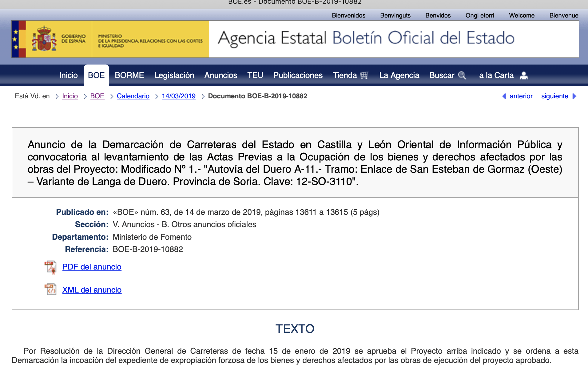Switch language to Benvinguts (Catalan)

pyautogui.click(x=395, y=15)
